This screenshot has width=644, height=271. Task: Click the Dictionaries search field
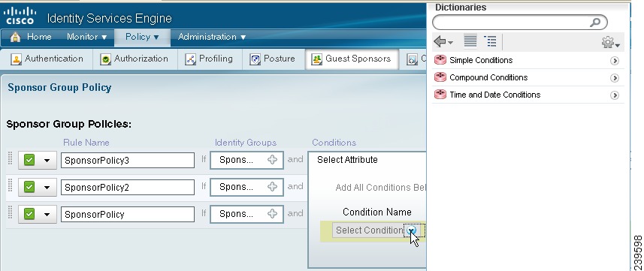[519, 23]
